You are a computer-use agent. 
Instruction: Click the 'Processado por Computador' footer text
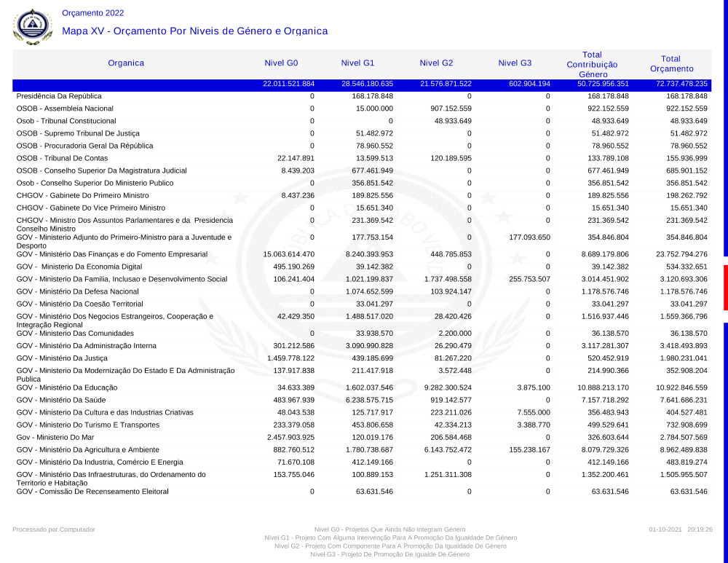click(x=54, y=529)
